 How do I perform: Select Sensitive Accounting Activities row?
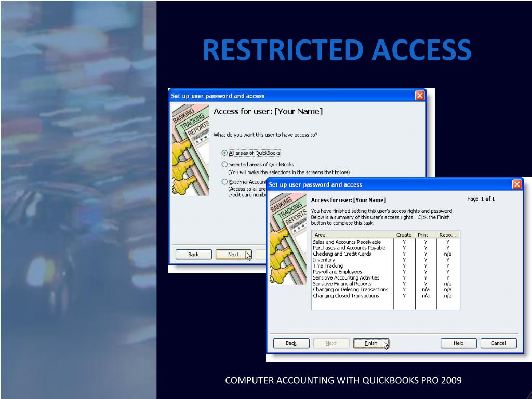coord(386,277)
